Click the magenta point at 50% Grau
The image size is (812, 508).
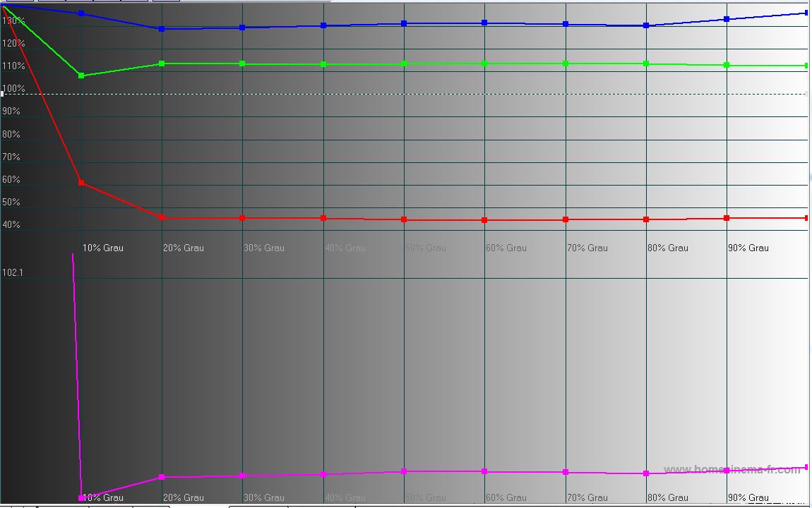[404, 471]
